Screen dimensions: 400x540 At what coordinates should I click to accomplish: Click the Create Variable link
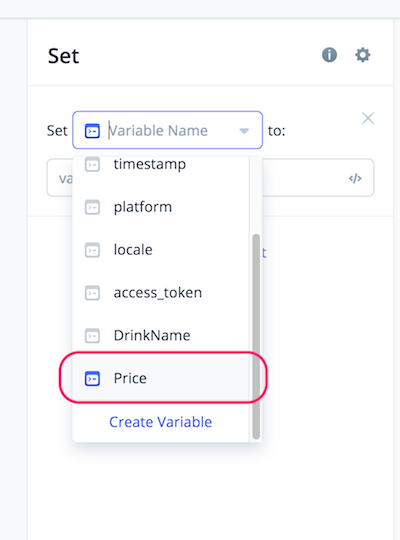click(x=161, y=422)
